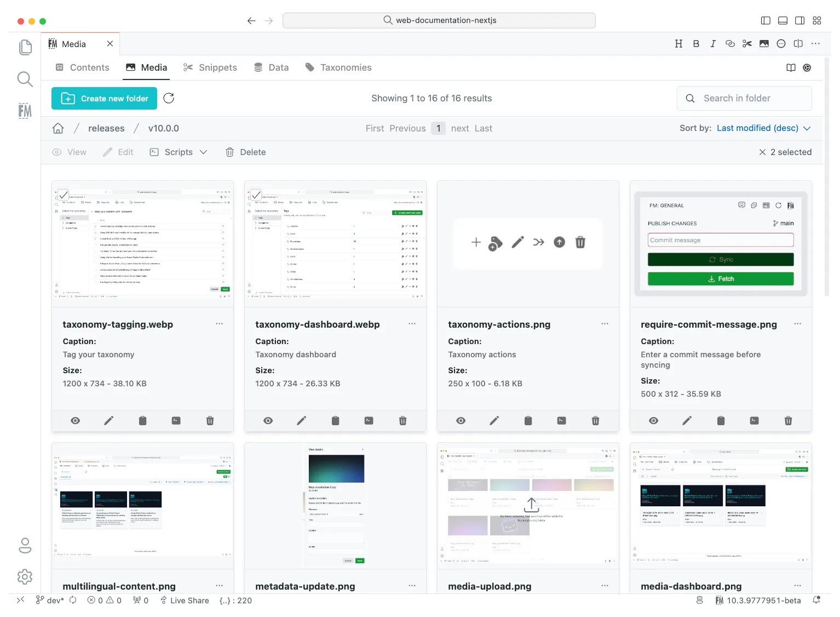Open the Front Matter snippet icon in the editor toolbar
This screenshot has width=840, height=617.
tap(747, 44)
